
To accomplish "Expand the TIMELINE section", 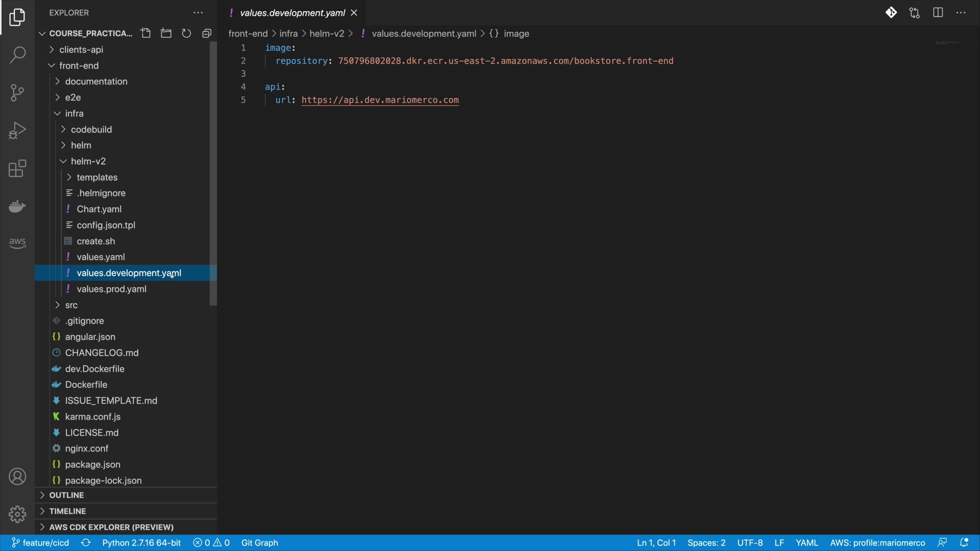I will [67, 511].
